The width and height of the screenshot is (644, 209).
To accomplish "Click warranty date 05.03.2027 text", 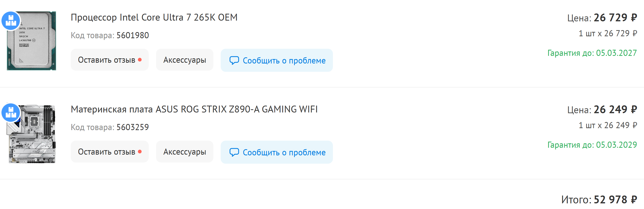I will click(x=616, y=53).
